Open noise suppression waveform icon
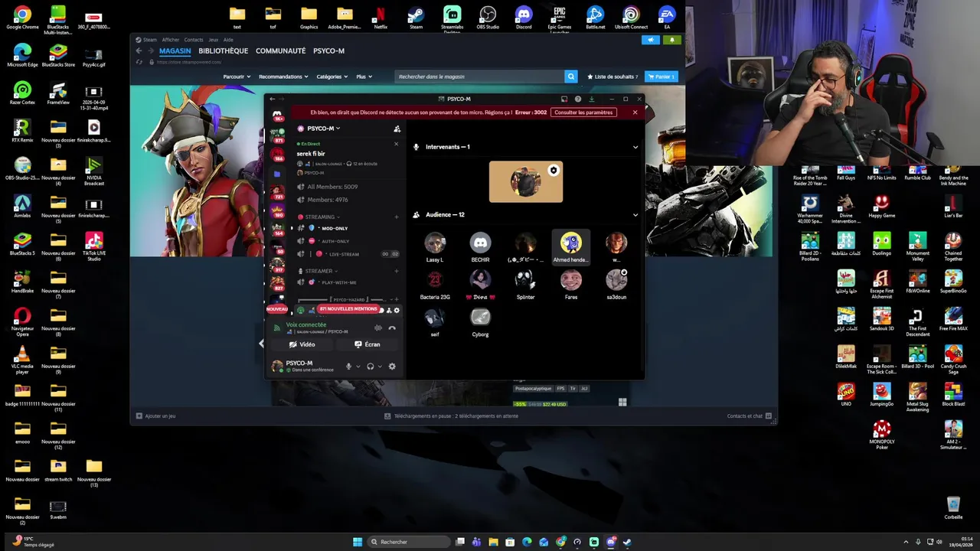This screenshot has height=551, width=980. 377,328
